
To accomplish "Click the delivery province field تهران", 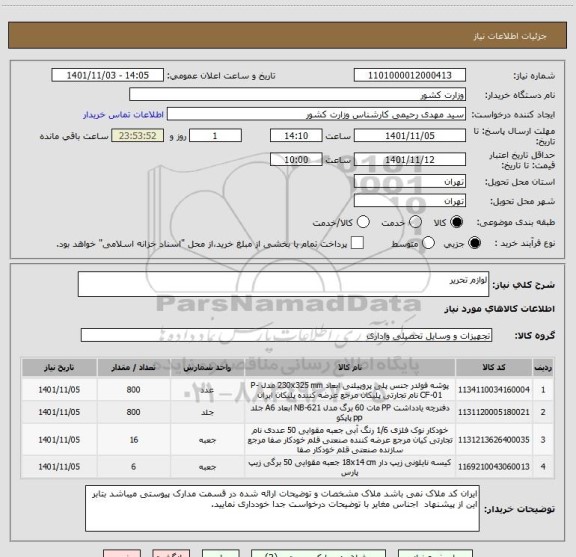I will 410,182.
